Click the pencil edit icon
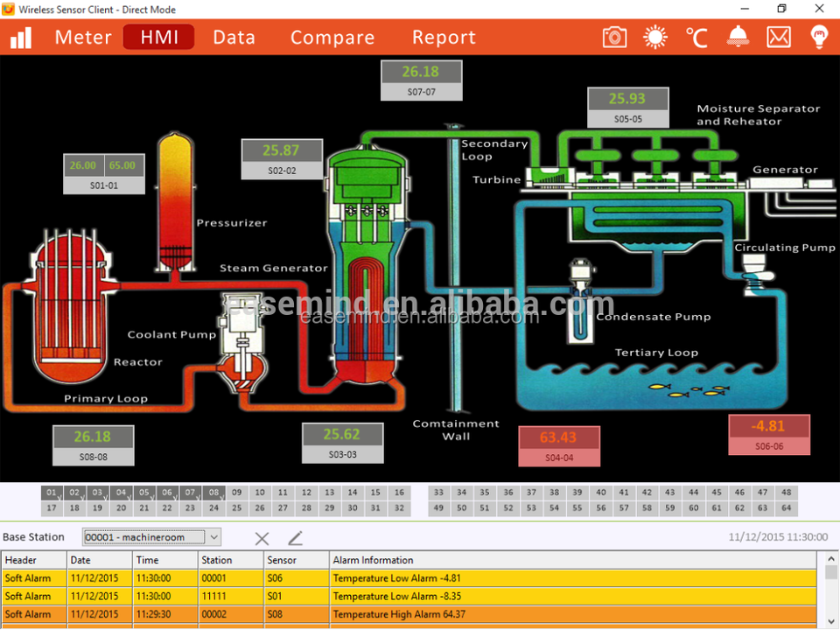Screen dimensions: 840x630 [295, 538]
